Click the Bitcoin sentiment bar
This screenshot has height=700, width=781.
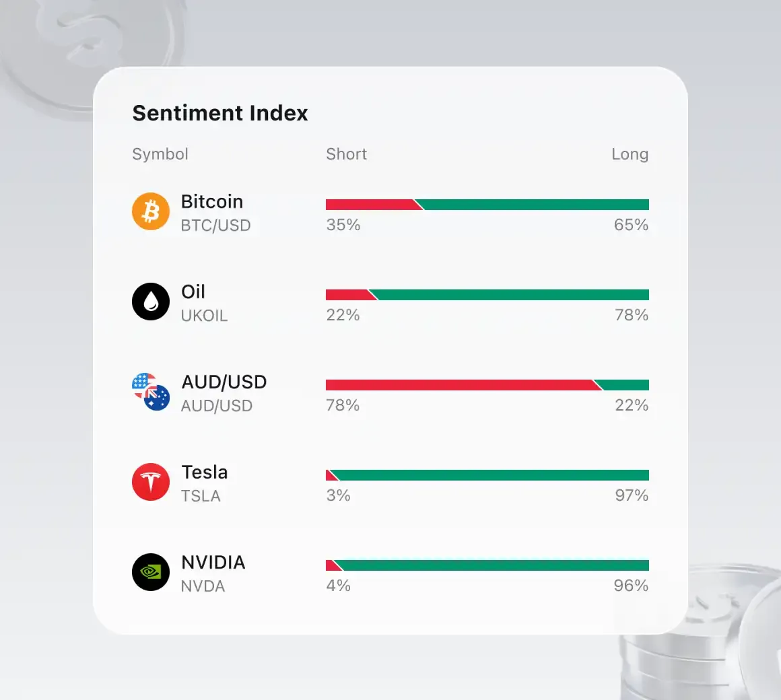pyautogui.click(x=487, y=205)
